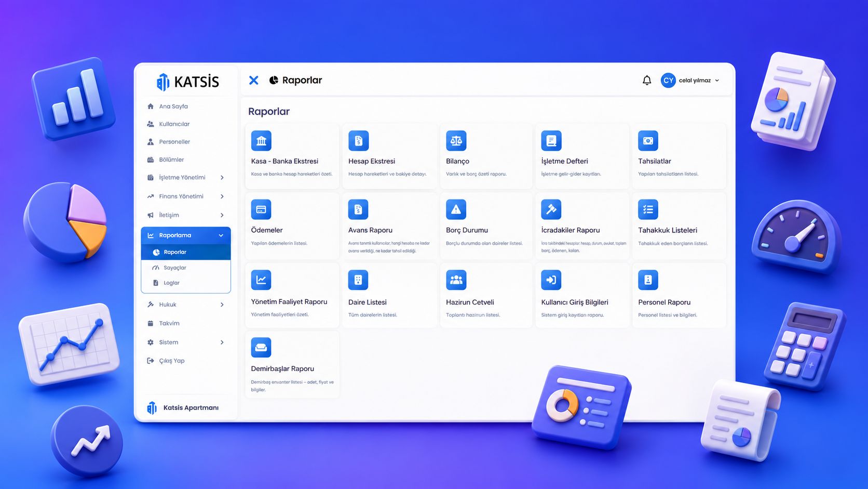Click the İcradakiler Raporu gavel icon
Image resolution: width=868 pixels, height=489 pixels.
(x=551, y=209)
